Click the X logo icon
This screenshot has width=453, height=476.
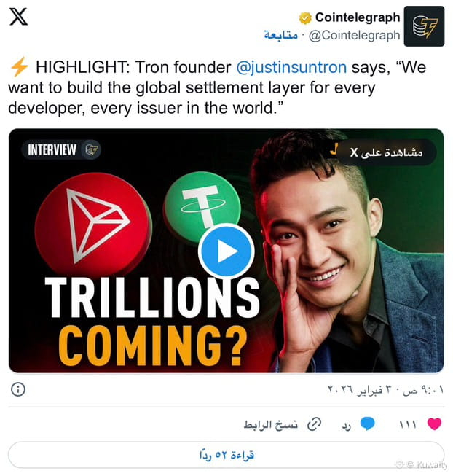18,17
